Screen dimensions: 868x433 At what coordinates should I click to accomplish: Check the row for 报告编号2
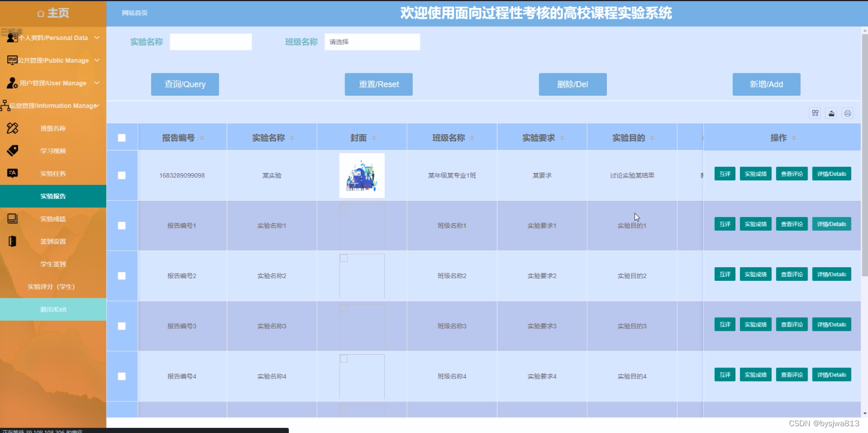click(122, 276)
